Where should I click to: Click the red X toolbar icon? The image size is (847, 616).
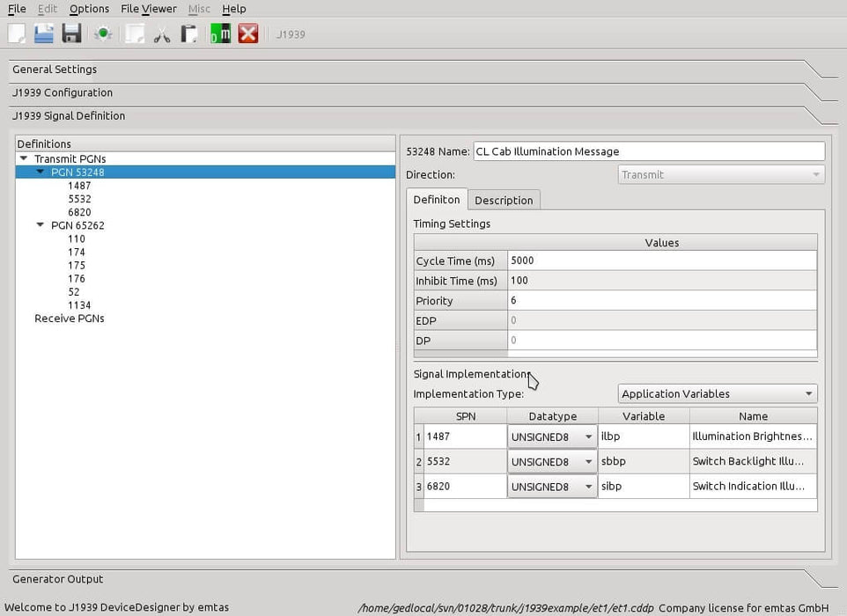click(x=248, y=34)
